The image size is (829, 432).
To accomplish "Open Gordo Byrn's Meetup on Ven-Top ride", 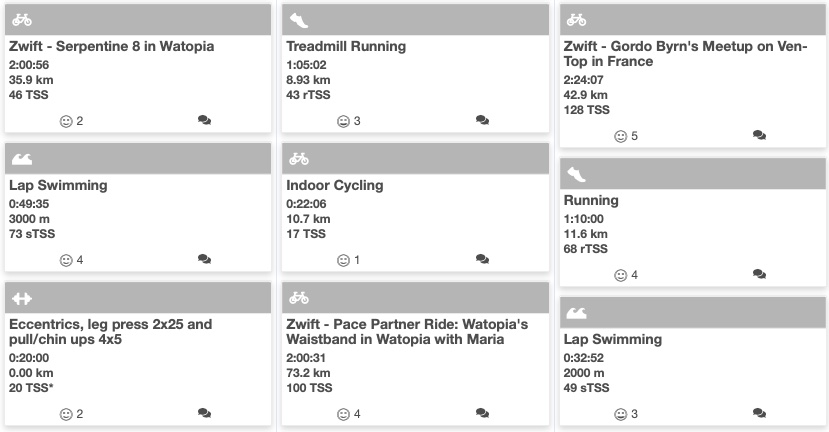I will click(x=684, y=54).
